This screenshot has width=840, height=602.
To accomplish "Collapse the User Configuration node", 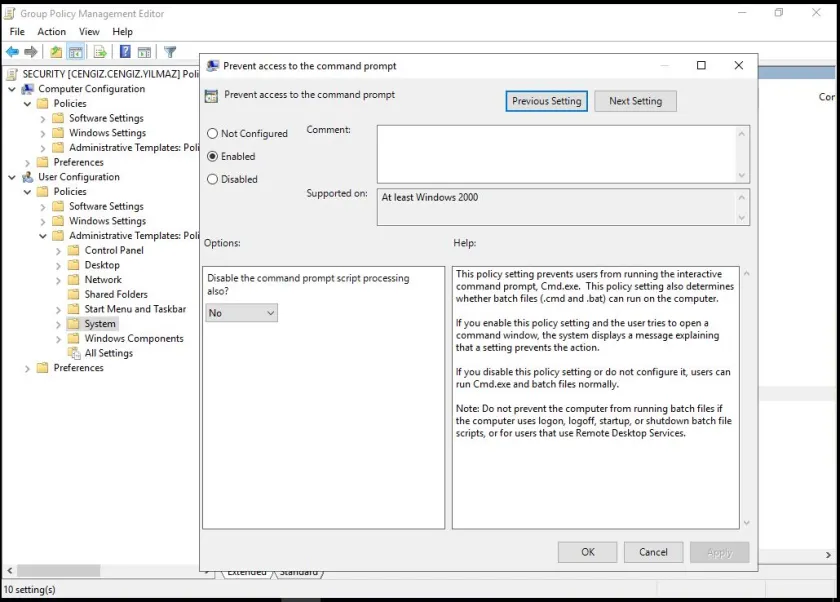I will click(12, 177).
